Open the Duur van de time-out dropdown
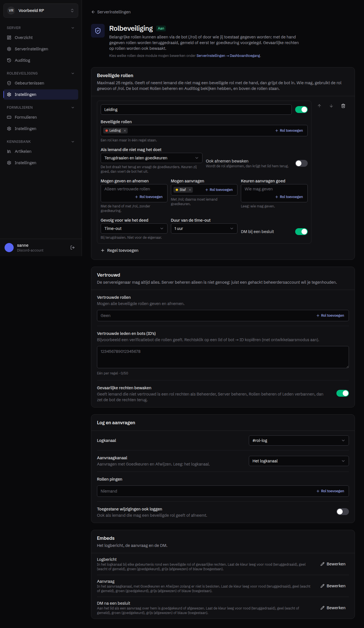The image size is (364, 628). [x=204, y=228]
